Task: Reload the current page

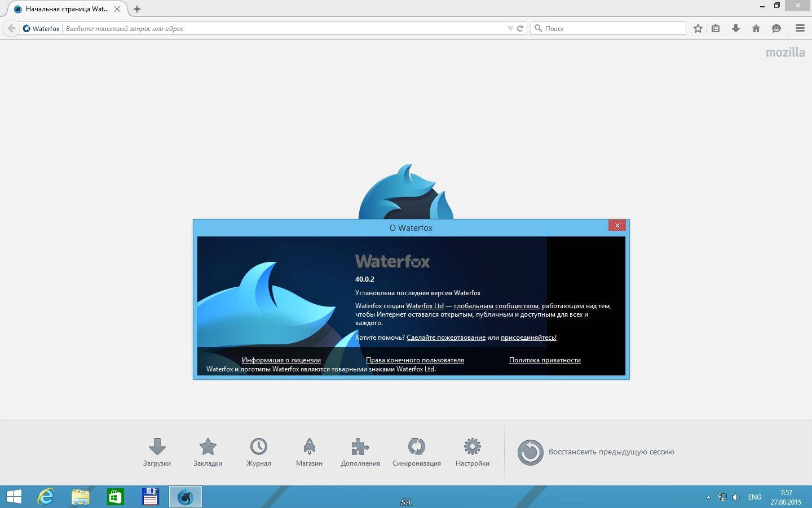Action: tap(520, 28)
